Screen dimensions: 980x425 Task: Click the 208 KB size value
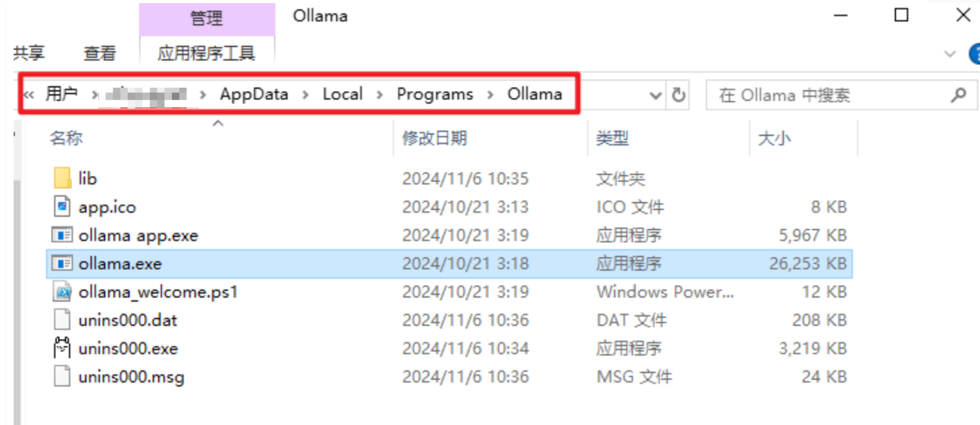coord(820,320)
